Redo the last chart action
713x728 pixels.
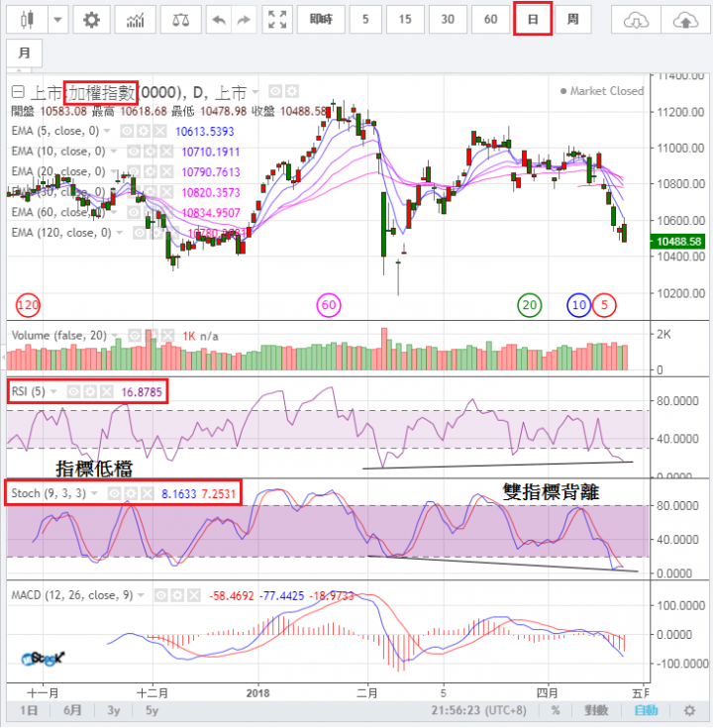point(244,20)
